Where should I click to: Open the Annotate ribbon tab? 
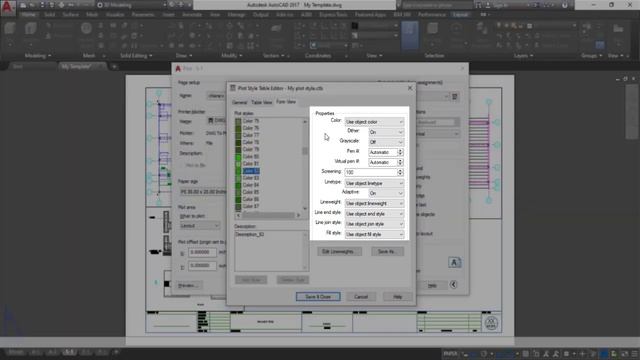pos(192,14)
